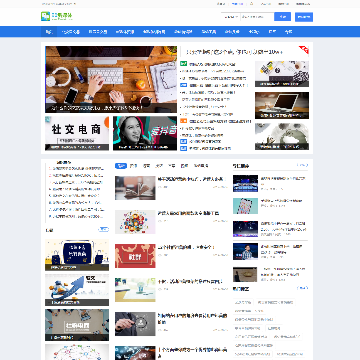360x360 pixels.
Task: Open the gray plants thumbnail in featured panel
Action: click(282, 137)
